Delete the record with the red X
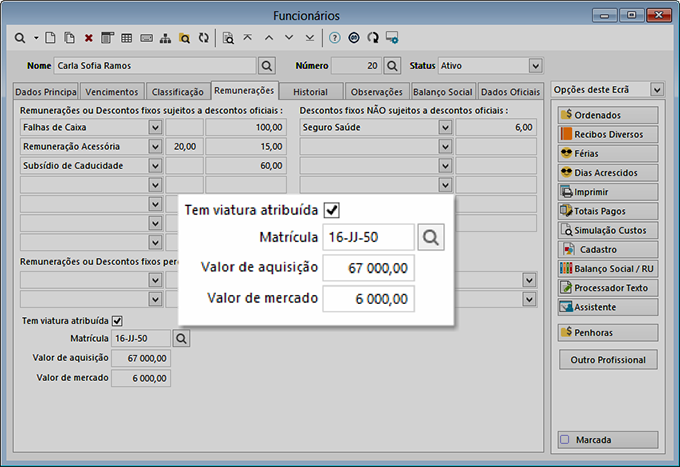680x467 pixels. coord(88,38)
